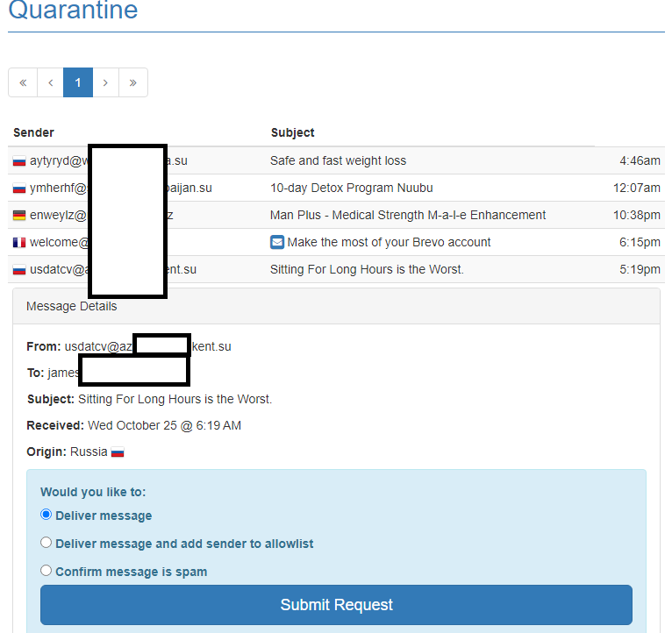
Task: Click the French flag beside welcome sender
Action: [19, 242]
